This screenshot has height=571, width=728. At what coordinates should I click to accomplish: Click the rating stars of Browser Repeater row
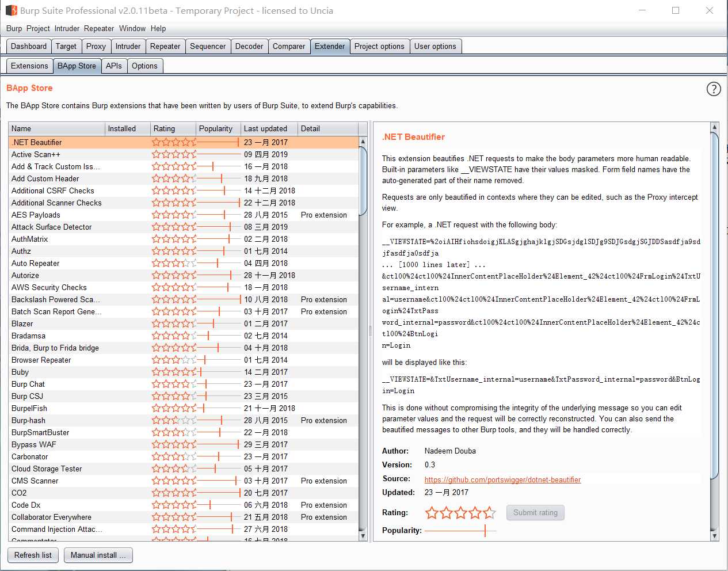174,360
